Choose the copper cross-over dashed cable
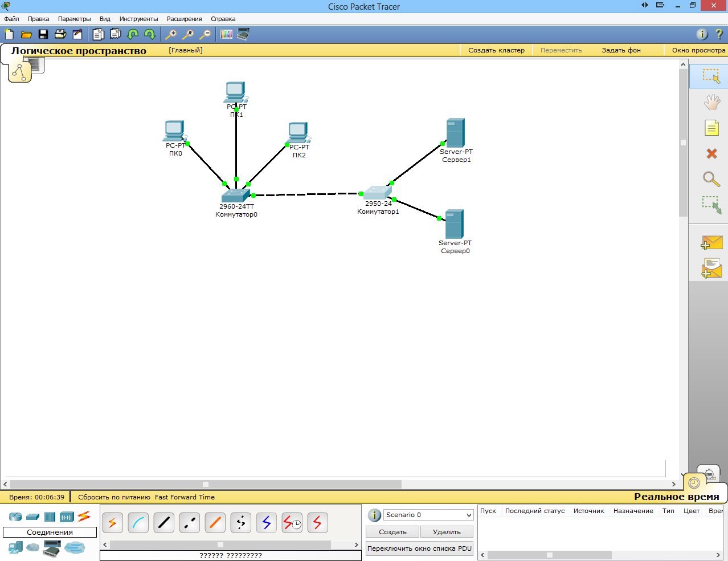The height and width of the screenshot is (561, 728). click(189, 523)
